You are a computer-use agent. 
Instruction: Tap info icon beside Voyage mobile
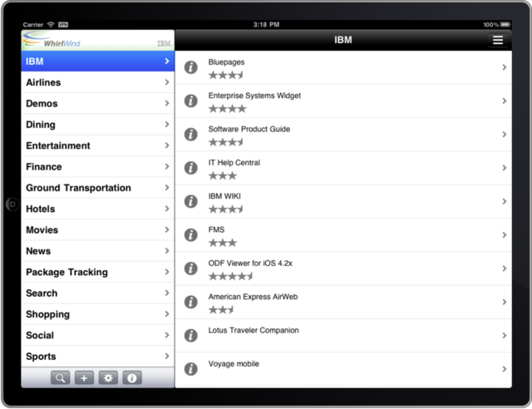click(190, 369)
